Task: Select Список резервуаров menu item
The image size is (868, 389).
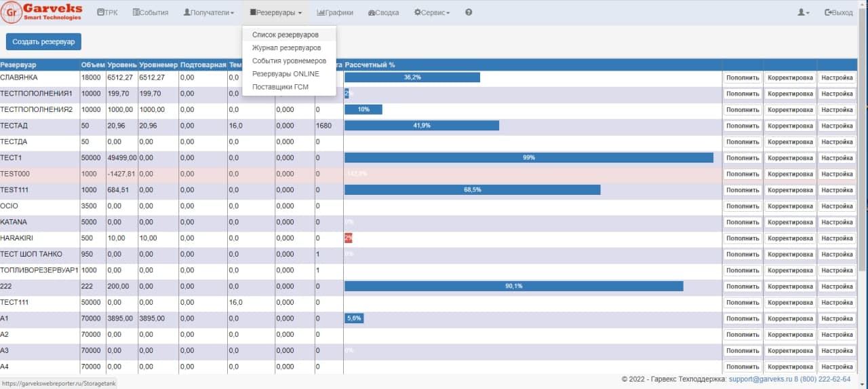Action: (x=285, y=35)
